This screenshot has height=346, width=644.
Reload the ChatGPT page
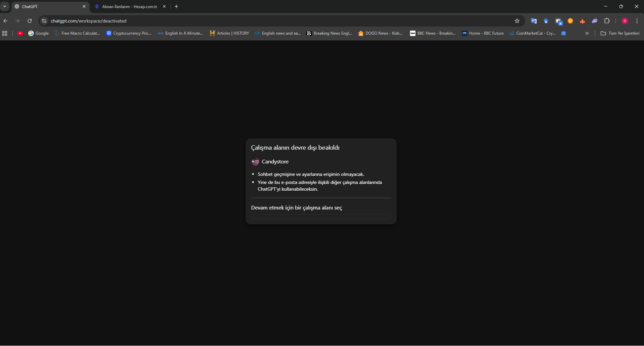(30, 21)
